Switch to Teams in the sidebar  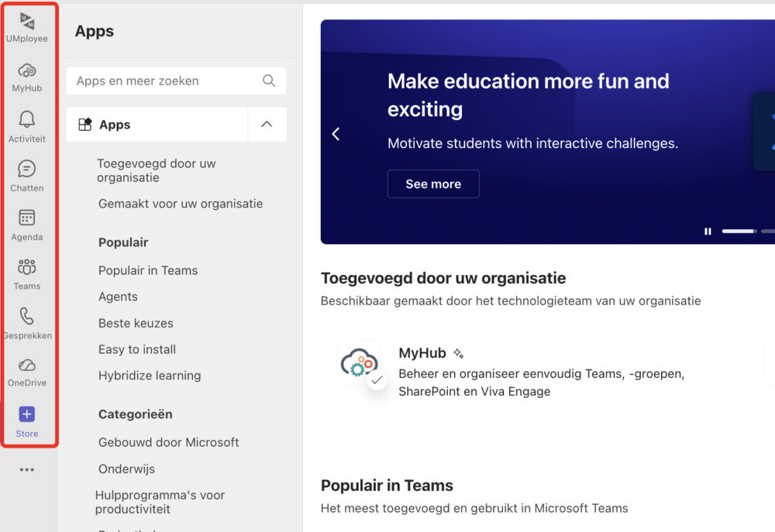point(26,274)
